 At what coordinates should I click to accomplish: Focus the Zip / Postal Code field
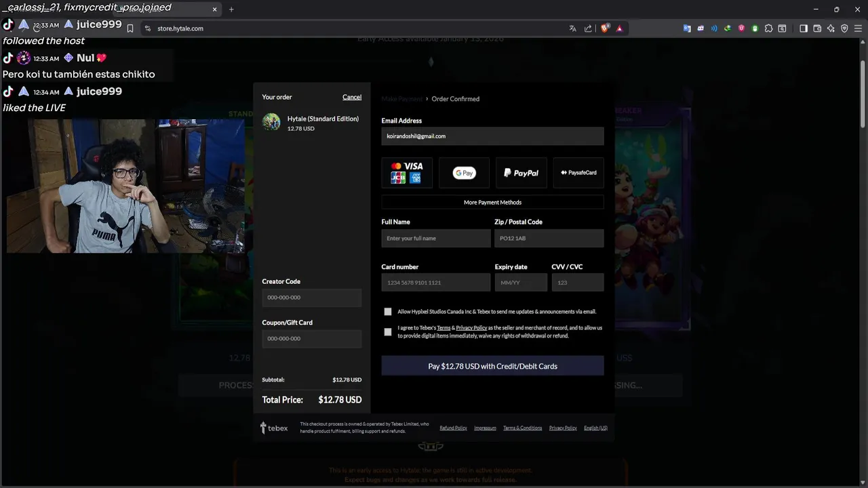click(x=549, y=238)
